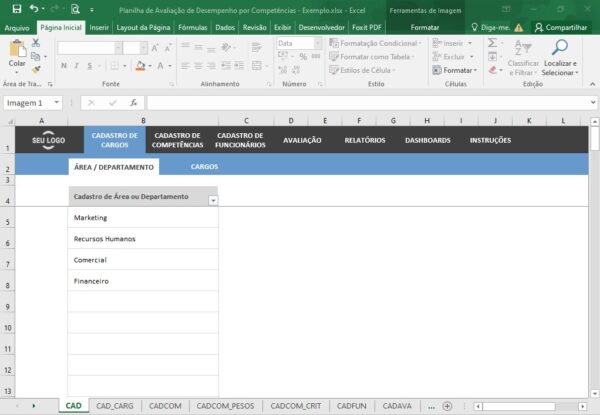Apply percent style format
600x415 pixels.
pos(303,57)
